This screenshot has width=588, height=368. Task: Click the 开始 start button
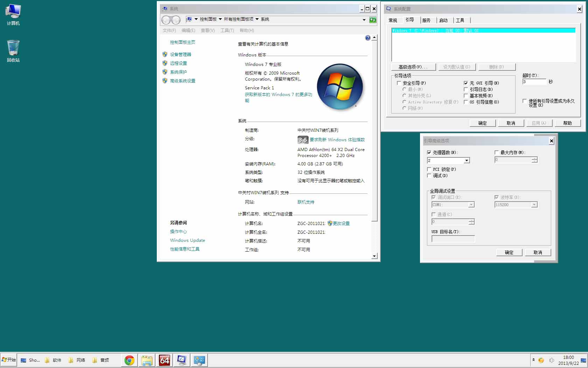pos(9,360)
